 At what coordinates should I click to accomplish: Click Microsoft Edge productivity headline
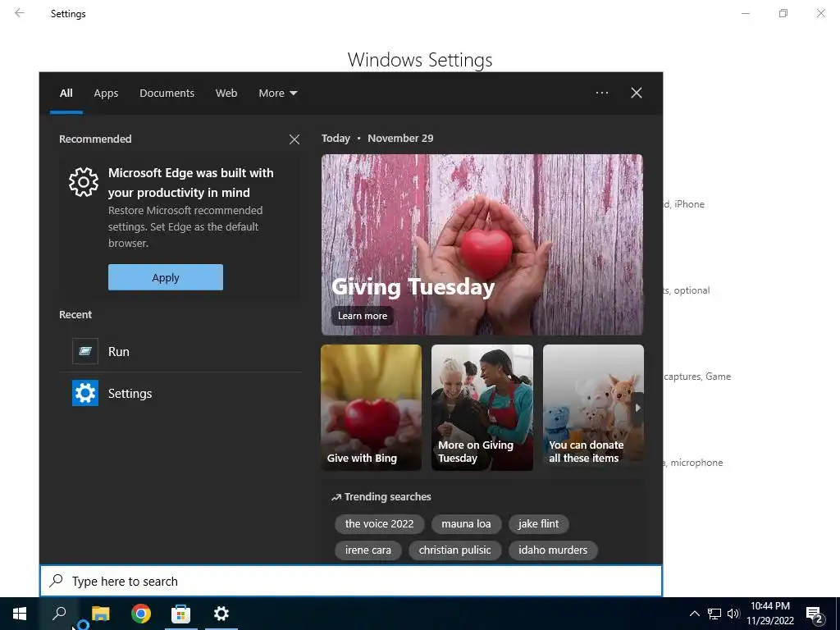point(190,183)
